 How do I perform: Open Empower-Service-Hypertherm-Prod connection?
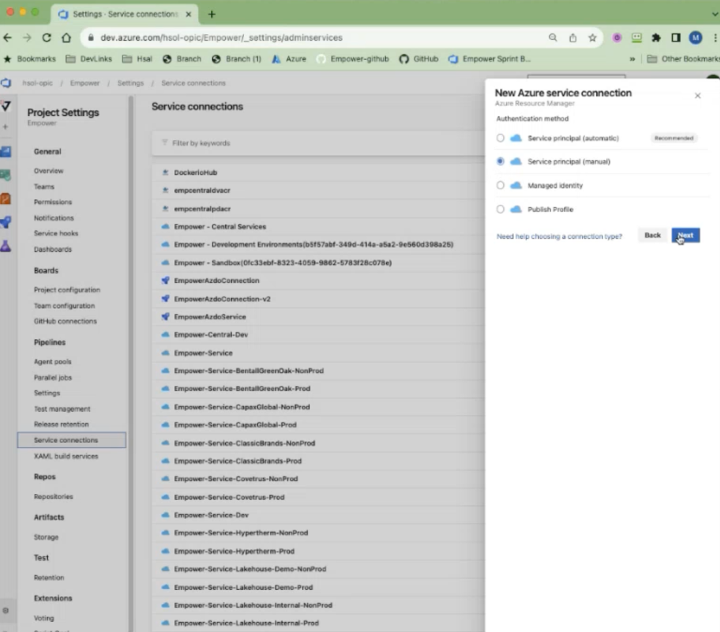point(234,551)
